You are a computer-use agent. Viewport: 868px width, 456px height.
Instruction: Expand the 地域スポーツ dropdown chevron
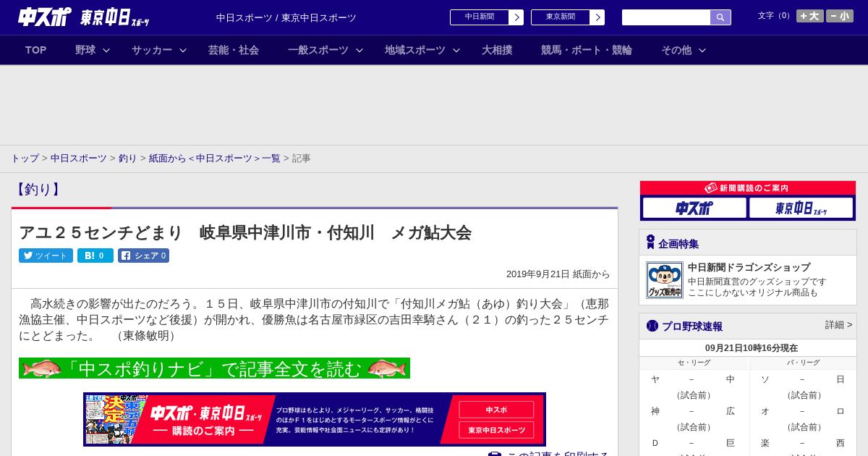point(456,50)
